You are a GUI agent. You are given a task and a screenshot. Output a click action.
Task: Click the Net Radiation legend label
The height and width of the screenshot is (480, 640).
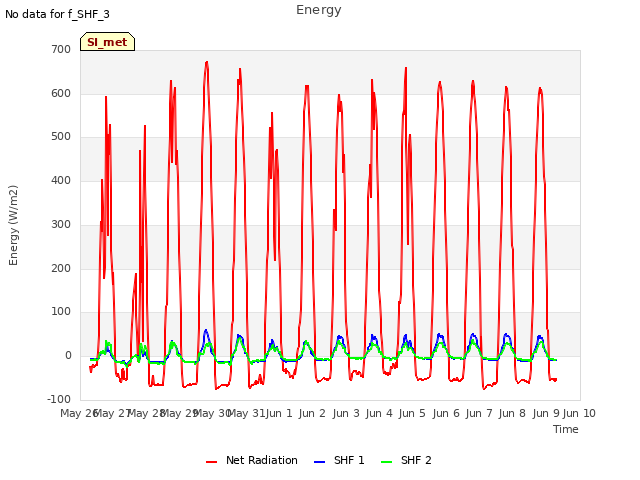point(262,460)
